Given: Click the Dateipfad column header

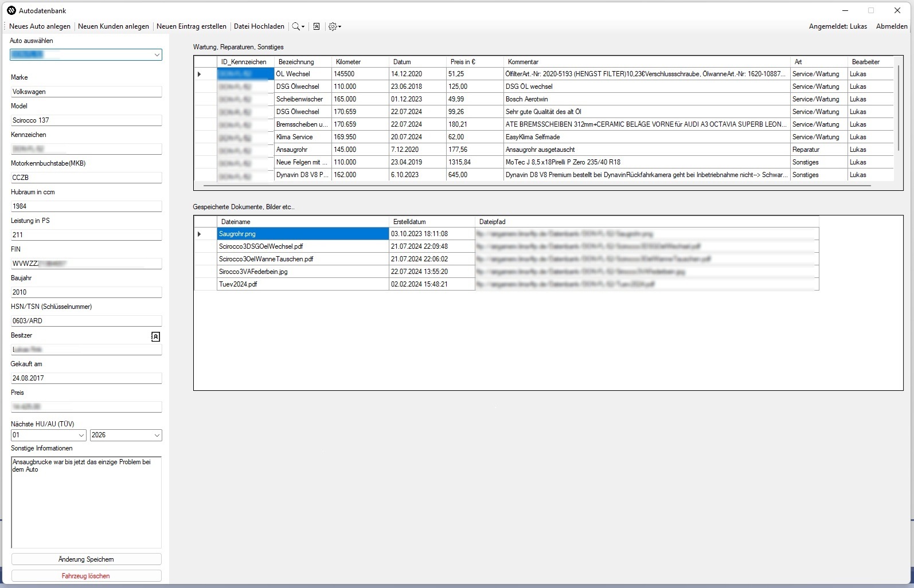Looking at the screenshot, I should (x=647, y=222).
